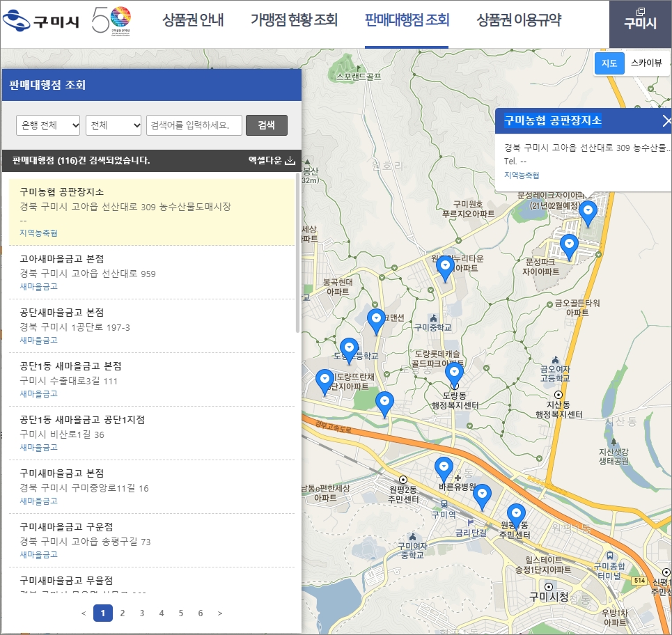
Task: Select 고아새마을금고 본점 list entry
Action: coord(152,272)
